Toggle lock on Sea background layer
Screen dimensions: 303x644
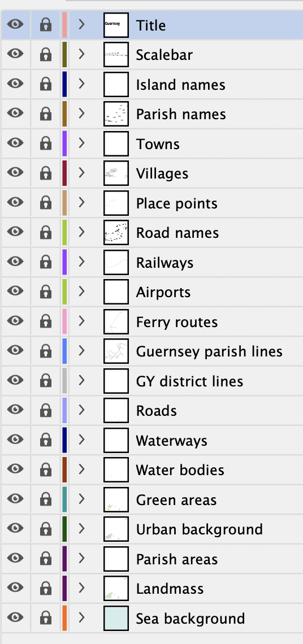46,617
